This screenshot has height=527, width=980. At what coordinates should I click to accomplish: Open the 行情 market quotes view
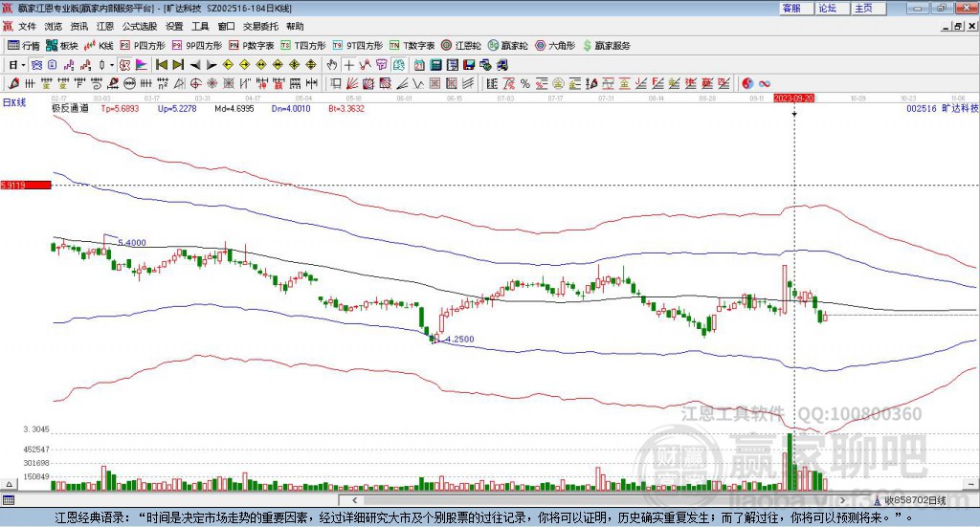coord(23,46)
